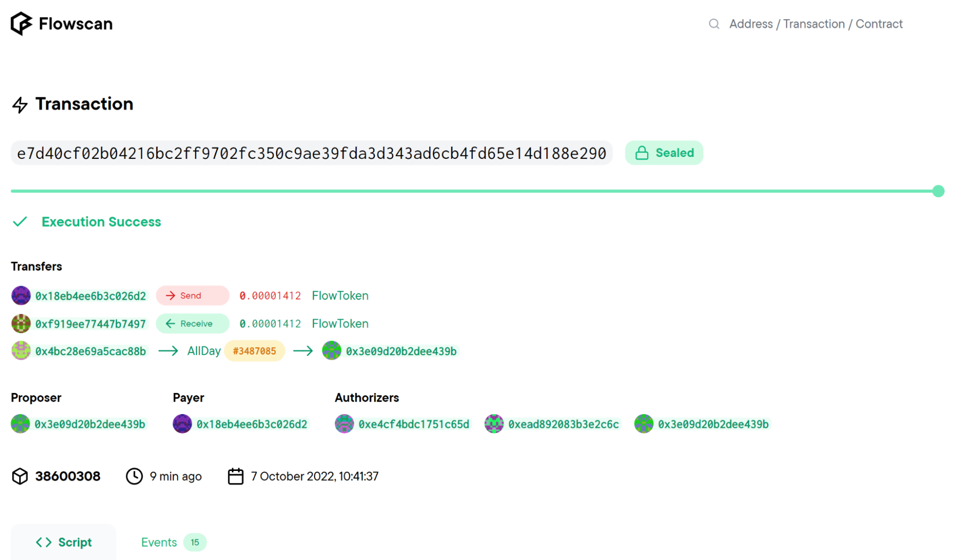Click the purple avatar of the Payer address
963x560 pixels.
182,424
